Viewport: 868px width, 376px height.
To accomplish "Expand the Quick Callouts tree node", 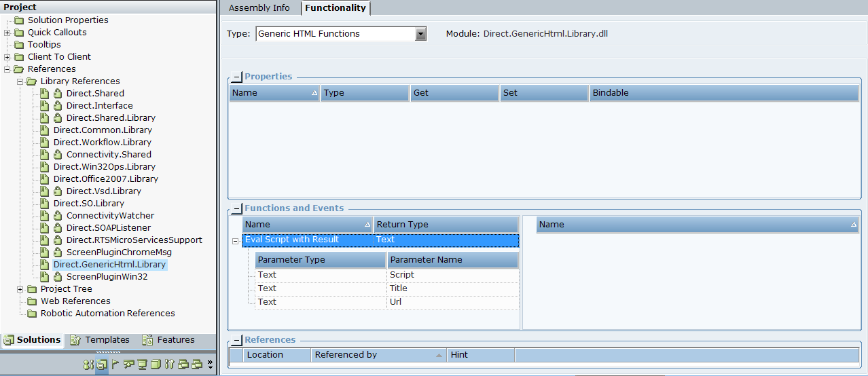I will tap(7, 33).
